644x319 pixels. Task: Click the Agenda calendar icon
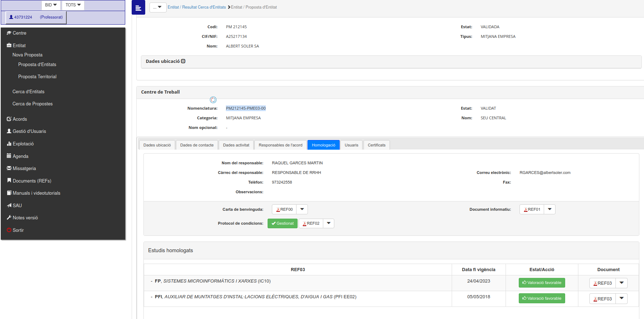click(9, 156)
